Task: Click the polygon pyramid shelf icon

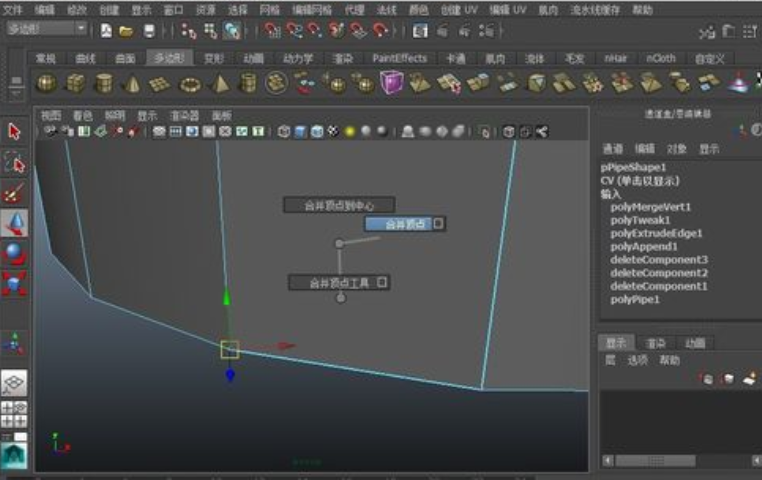Action: [219, 83]
